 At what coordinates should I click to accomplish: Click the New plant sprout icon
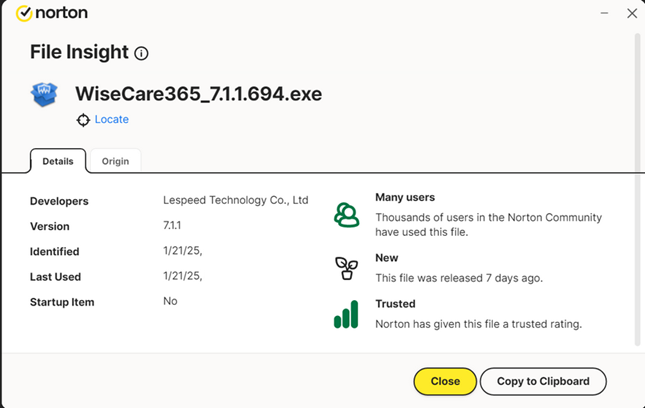coord(346,268)
